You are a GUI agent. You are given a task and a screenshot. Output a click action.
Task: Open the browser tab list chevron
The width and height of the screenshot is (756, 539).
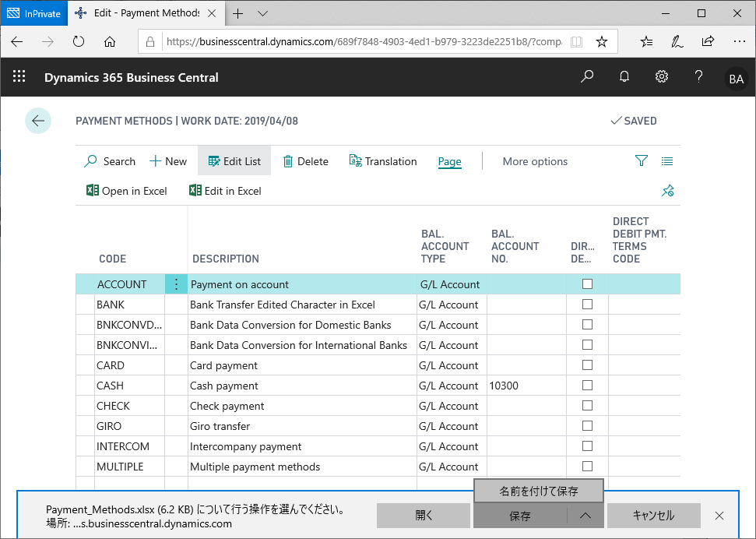pos(262,13)
